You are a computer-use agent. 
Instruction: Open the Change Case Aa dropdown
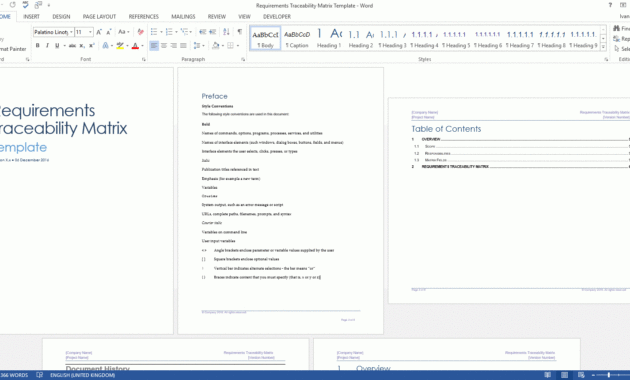123,32
